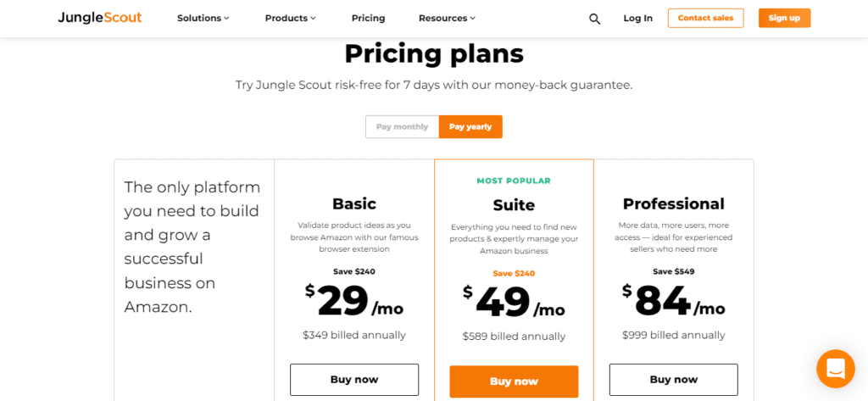Click the Most Popular label
Screen dimensions: 868x401
(x=514, y=181)
